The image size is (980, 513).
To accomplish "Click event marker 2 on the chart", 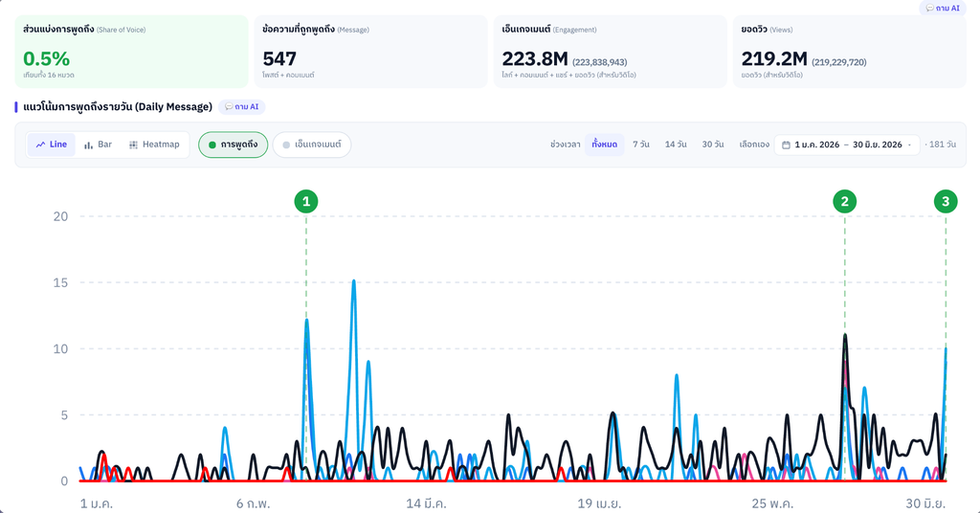I will 845,201.
